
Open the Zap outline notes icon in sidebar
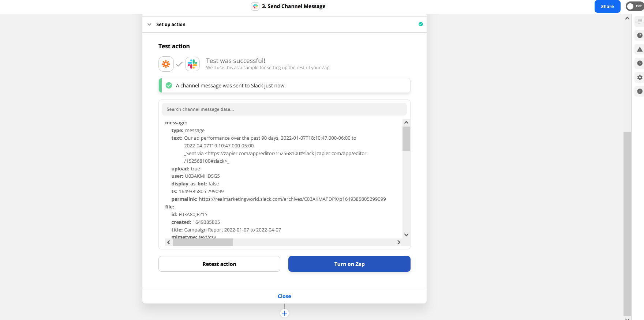[640, 22]
